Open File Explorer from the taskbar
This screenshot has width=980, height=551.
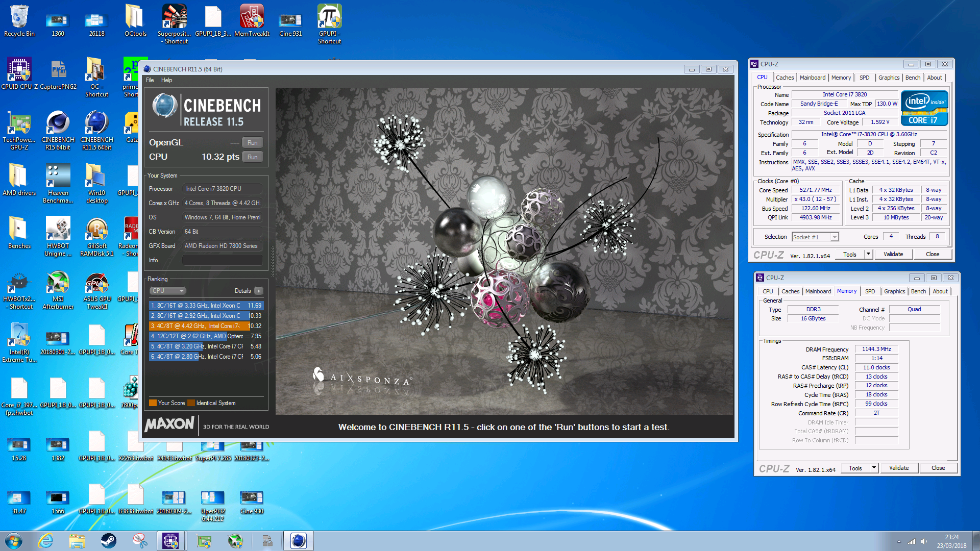(x=77, y=541)
